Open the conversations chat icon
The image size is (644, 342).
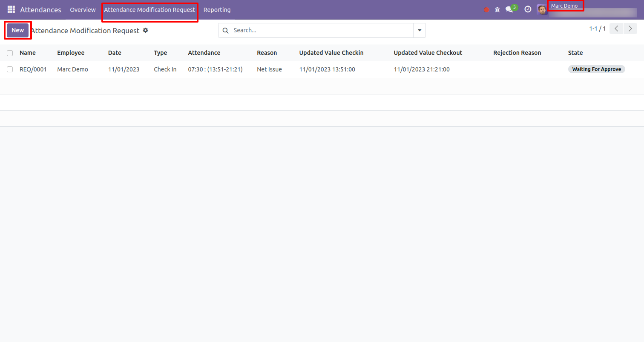tap(509, 10)
